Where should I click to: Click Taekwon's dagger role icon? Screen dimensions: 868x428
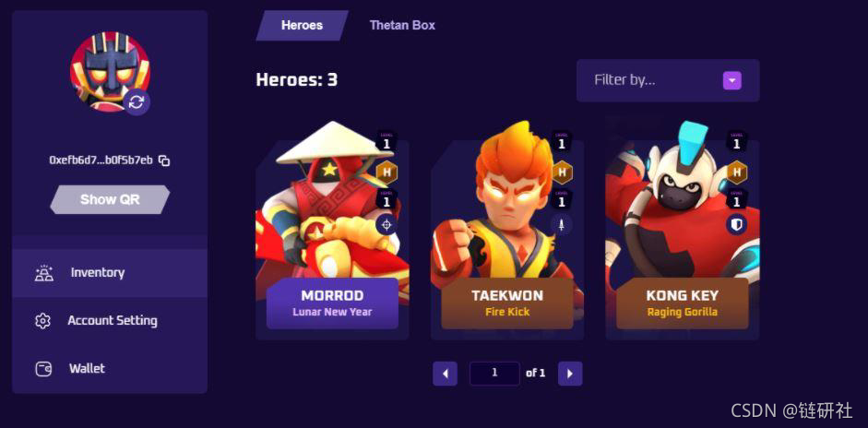[x=562, y=225]
